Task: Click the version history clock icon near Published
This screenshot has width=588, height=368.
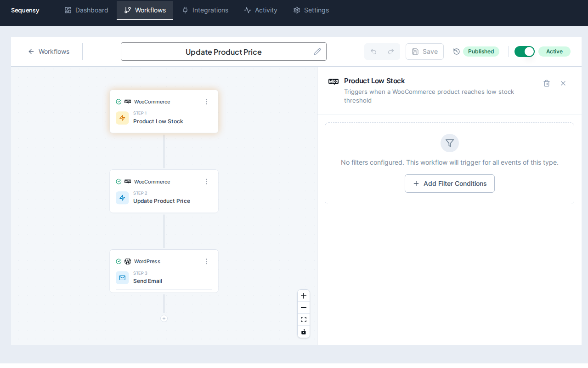Action: click(456, 52)
